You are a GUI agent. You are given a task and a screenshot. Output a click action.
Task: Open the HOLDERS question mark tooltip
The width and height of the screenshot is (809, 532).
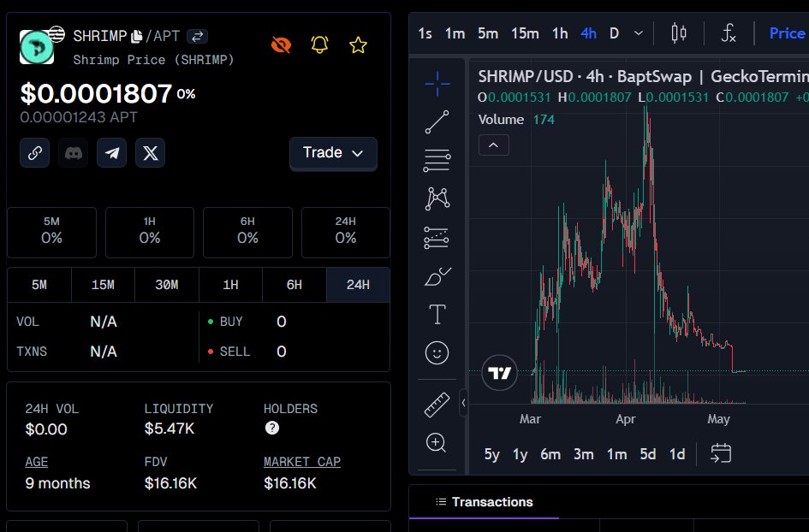[x=272, y=428]
